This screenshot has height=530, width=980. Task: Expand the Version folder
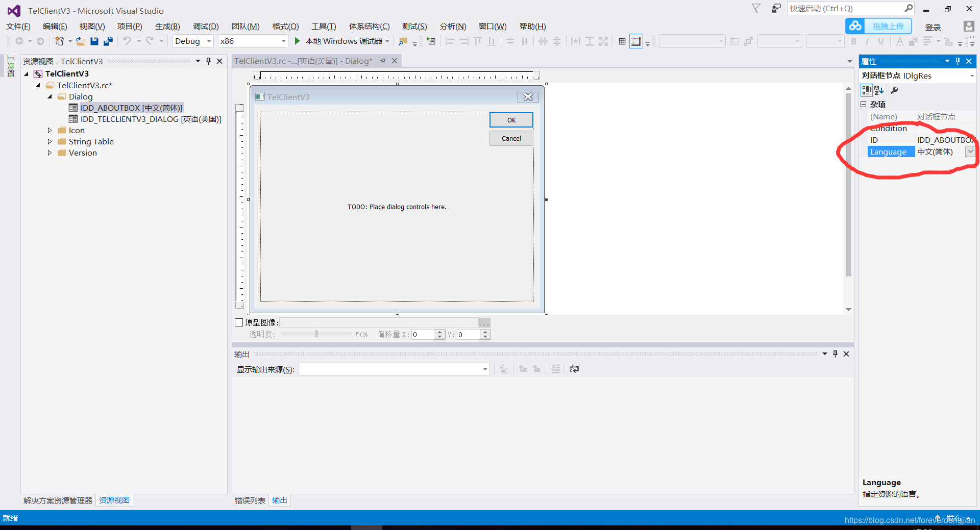[50, 153]
